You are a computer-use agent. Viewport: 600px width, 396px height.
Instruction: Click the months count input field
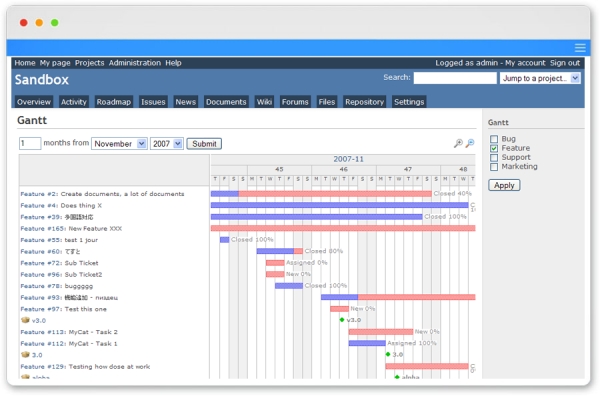point(30,143)
